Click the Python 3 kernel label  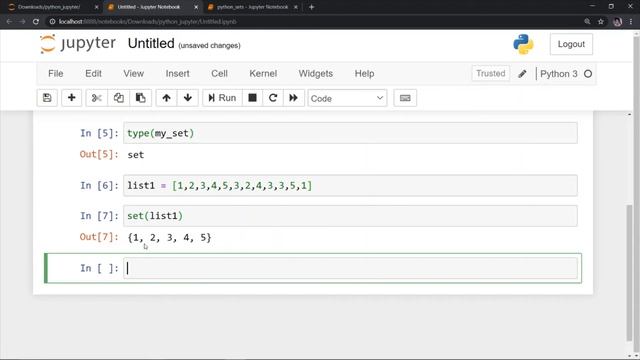pyautogui.click(x=559, y=74)
